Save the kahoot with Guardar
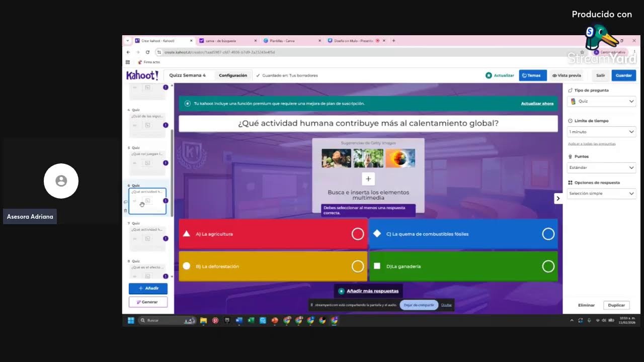This screenshot has height=362, width=644. tap(624, 75)
